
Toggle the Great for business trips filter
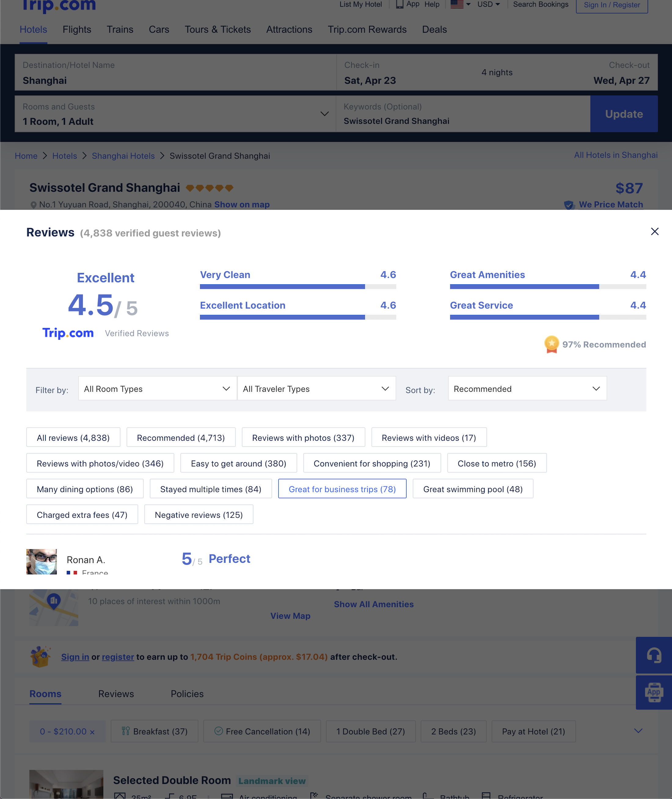[x=342, y=489]
